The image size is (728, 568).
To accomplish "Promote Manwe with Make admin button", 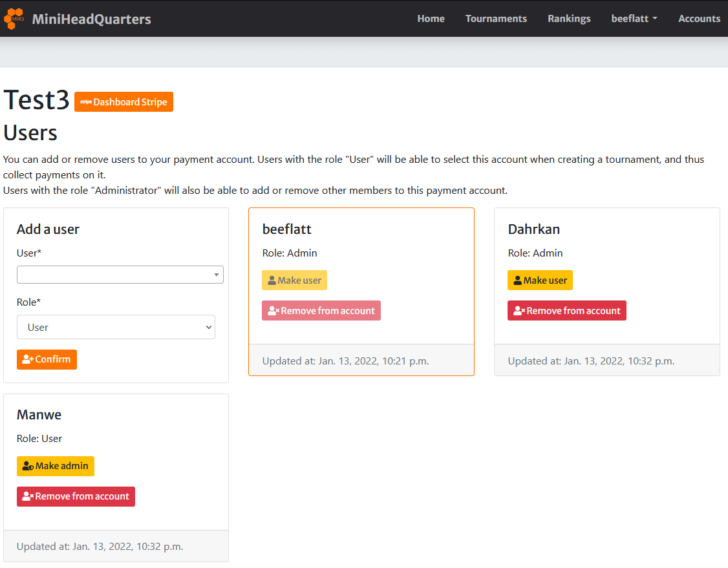I will (56, 467).
